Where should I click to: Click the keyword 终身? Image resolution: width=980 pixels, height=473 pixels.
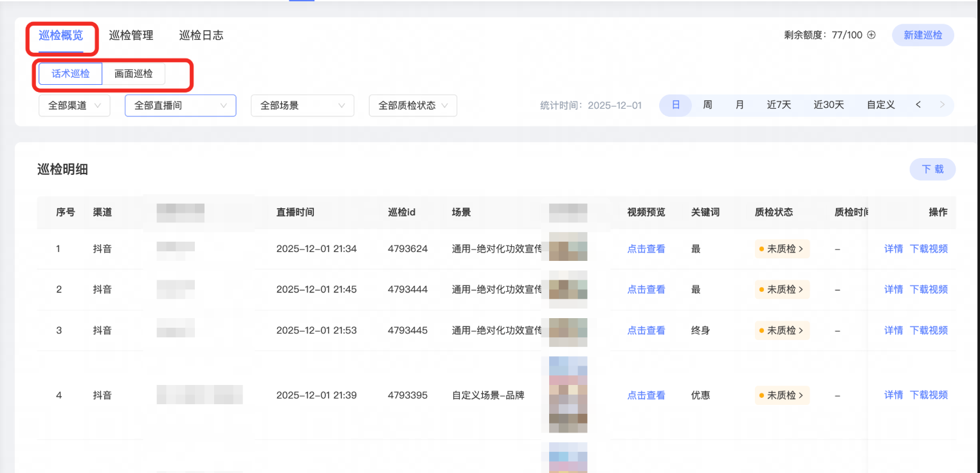click(701, 330)
